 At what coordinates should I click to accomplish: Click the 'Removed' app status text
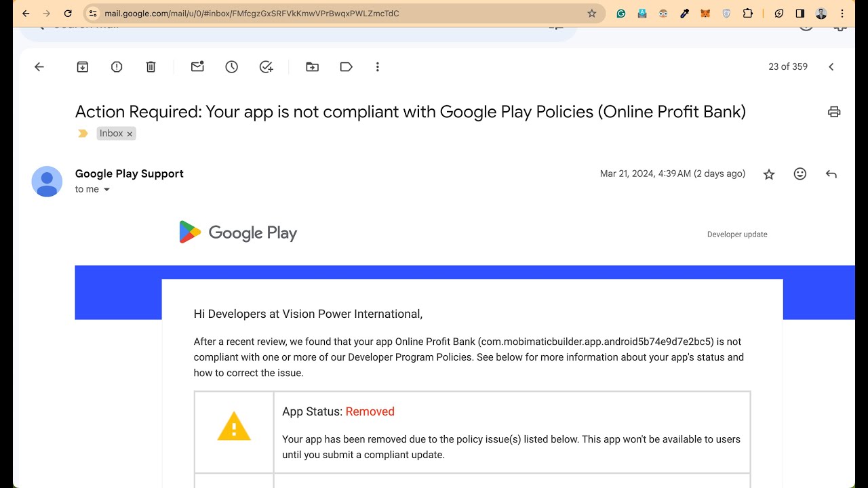tap(370, 411)
